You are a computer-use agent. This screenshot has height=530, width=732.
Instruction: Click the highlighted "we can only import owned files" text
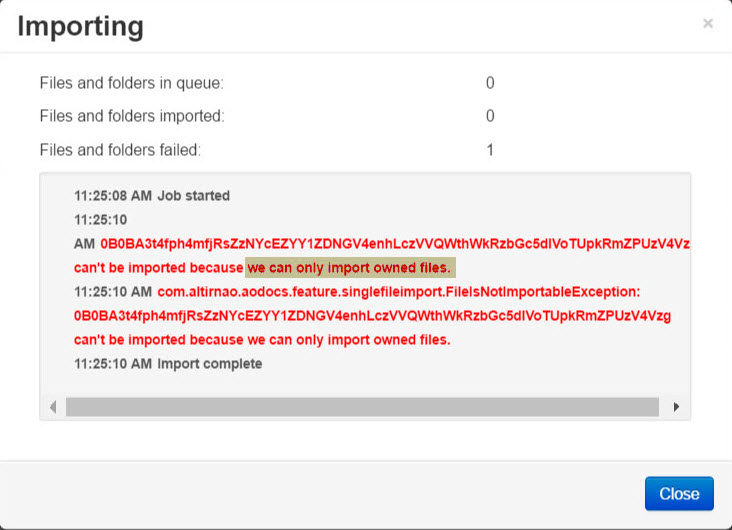click(350, 268)
